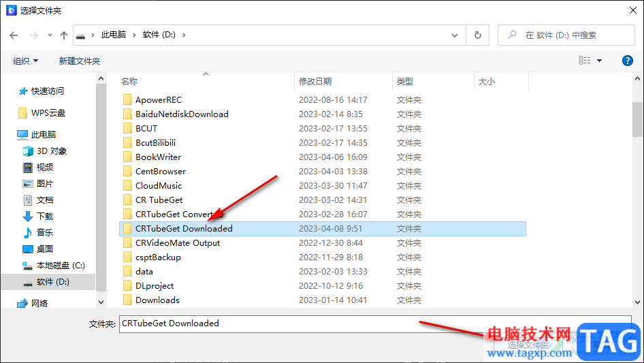Viewport: 644px width, 363px height.
Task: Select the CRVideoMate Output folder icon
Action: [x=127, y=243]
